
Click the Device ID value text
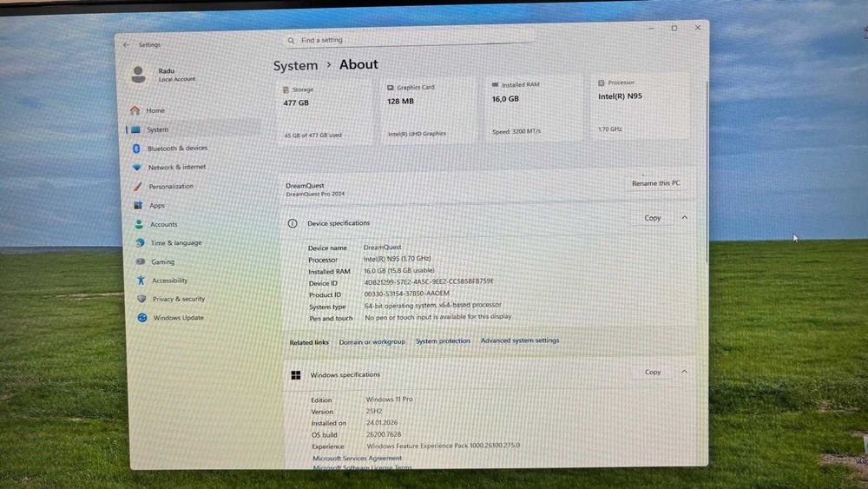[429, 281]
